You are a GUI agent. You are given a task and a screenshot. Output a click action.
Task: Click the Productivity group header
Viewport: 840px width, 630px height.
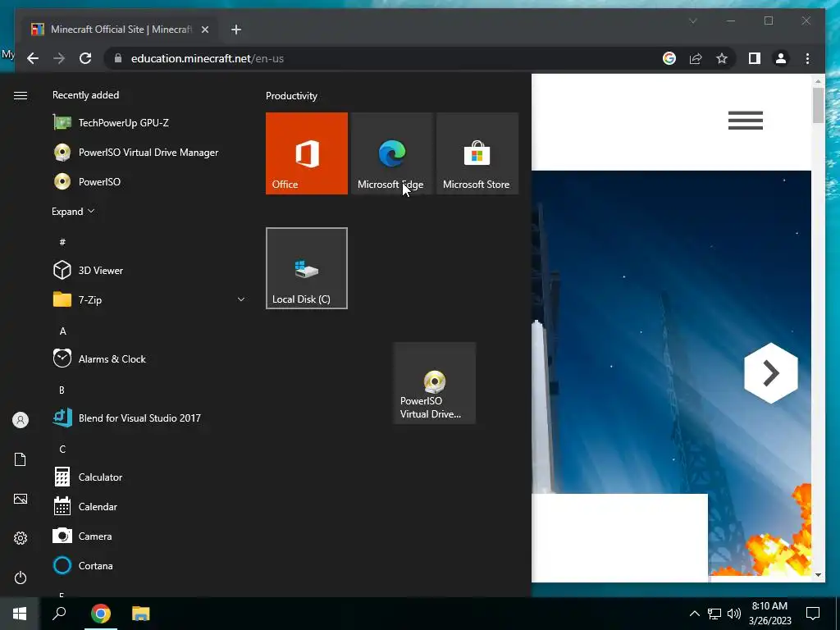291,96
